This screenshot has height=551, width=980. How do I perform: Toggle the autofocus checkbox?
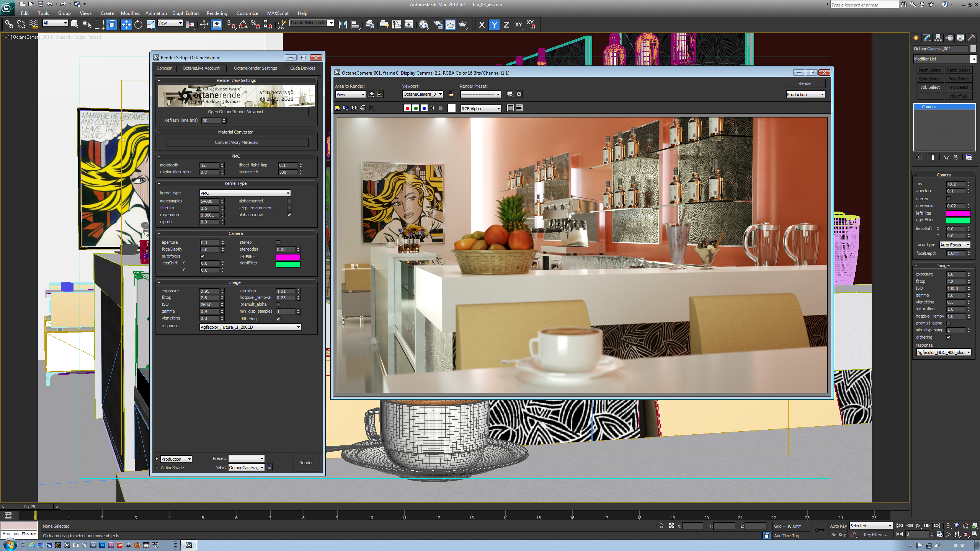coord(202,256)
